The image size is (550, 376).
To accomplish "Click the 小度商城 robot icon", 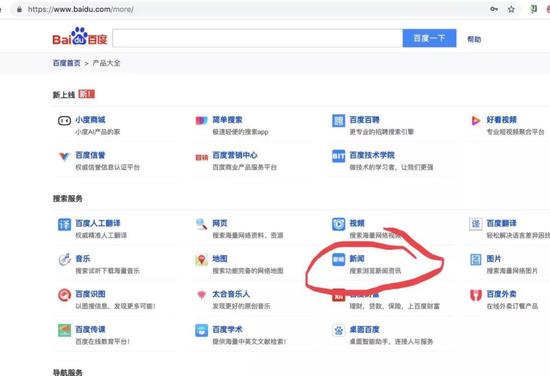I will click(64, 121).
